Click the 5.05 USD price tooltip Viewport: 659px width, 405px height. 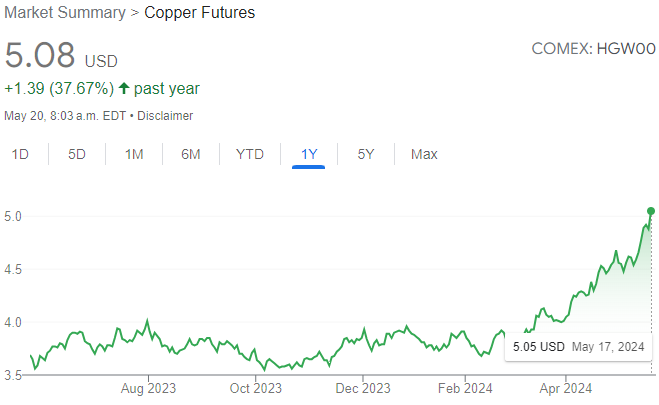click(x=578, y=347)
